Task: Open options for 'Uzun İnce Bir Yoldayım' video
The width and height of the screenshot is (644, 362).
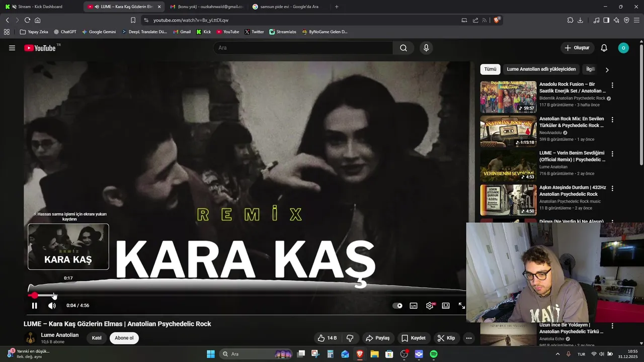Action: (x=612, y=326)
